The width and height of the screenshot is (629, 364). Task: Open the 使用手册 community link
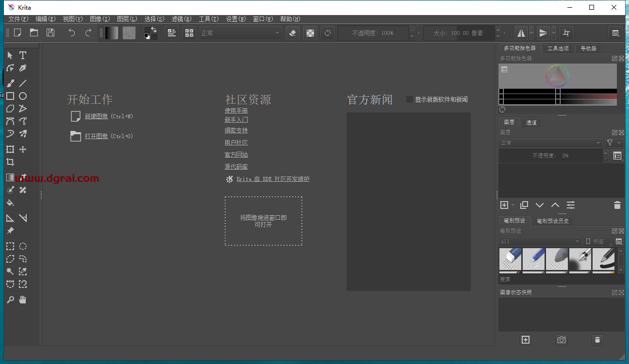[236, 110]
